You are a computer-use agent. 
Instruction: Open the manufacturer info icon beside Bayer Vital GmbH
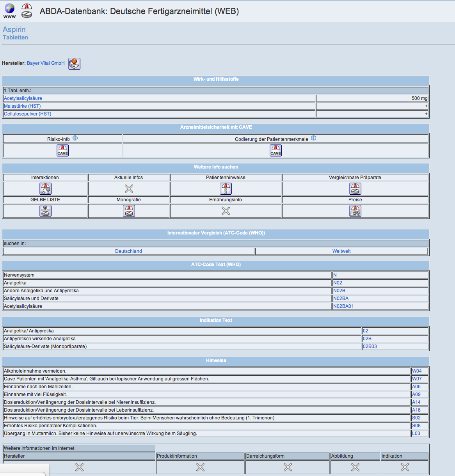pos(74,64)
